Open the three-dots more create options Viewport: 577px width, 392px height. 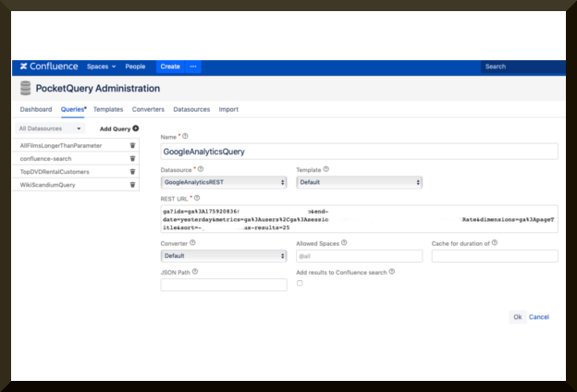coord(193,67)
